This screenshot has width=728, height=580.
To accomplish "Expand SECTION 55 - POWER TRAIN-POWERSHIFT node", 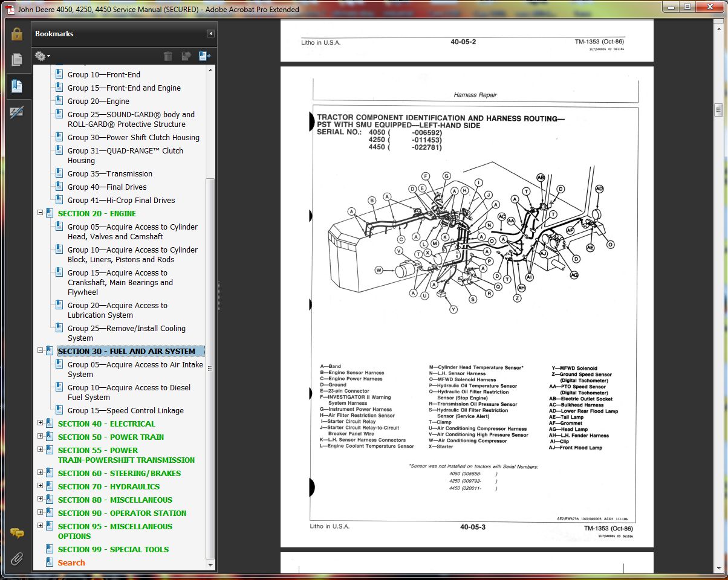I will [41, 449].
